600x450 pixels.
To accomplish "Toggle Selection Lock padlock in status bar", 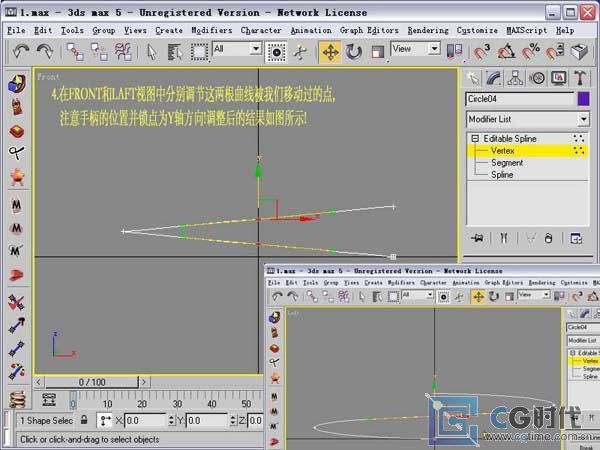I will click(x=84, y=420).
